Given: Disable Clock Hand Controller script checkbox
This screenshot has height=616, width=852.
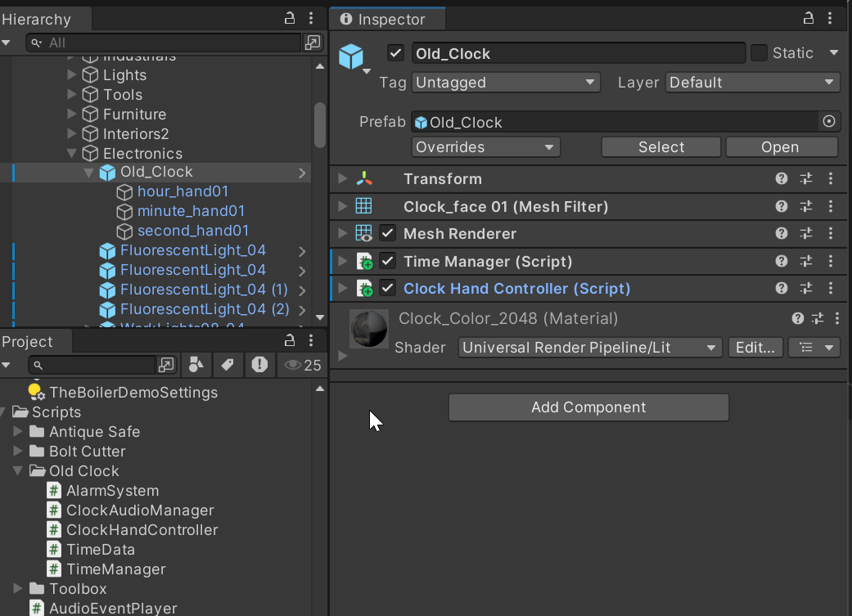Looking at the screenshot, I should pos(387,289).
